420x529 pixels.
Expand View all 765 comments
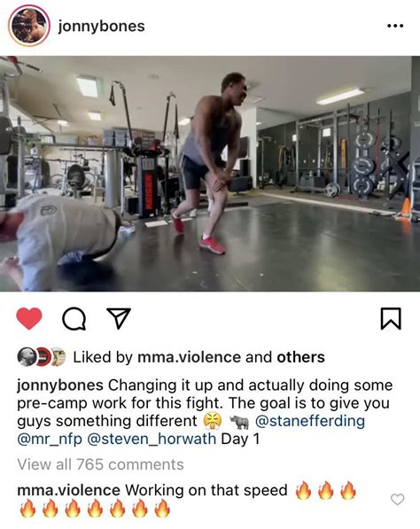point(100,464)
